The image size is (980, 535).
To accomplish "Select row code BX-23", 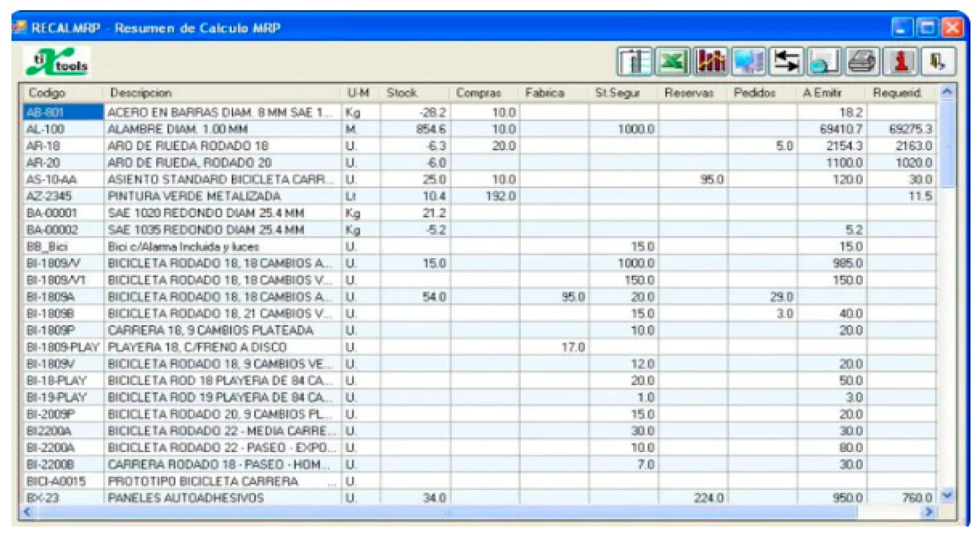I will pos(63,498).
